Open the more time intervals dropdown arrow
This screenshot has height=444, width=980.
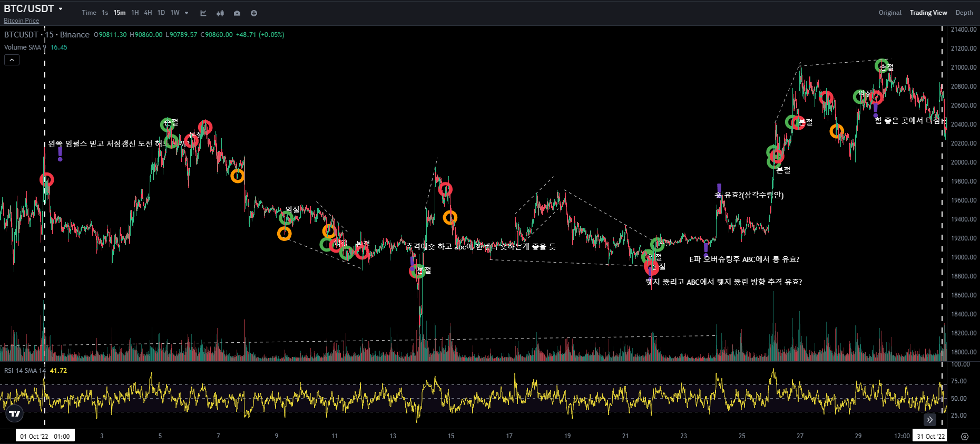(x=187, y=13)
